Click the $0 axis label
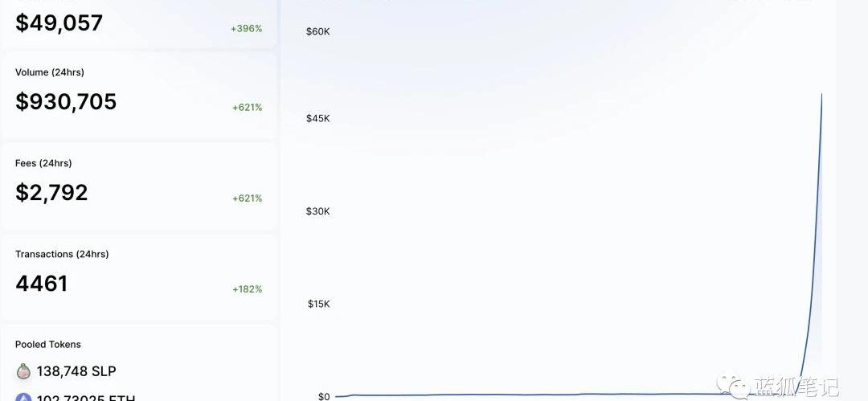This screenshot has width=868, height=401. pyautogui.click(x=324, y=396)
